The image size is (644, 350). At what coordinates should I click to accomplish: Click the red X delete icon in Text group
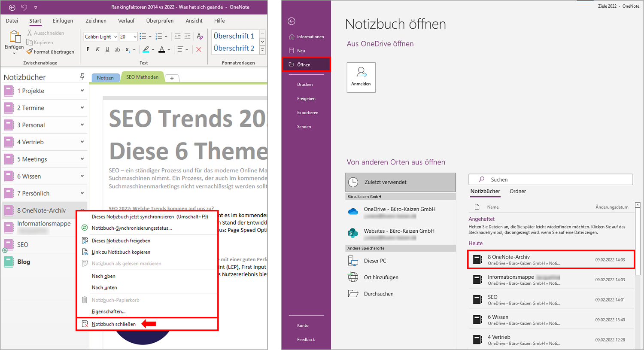point(199,49)
